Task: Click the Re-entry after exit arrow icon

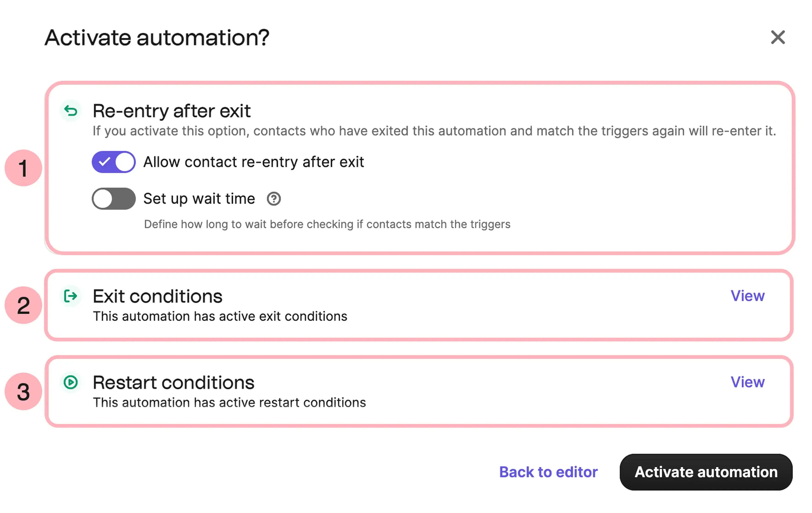Action: 71,111
